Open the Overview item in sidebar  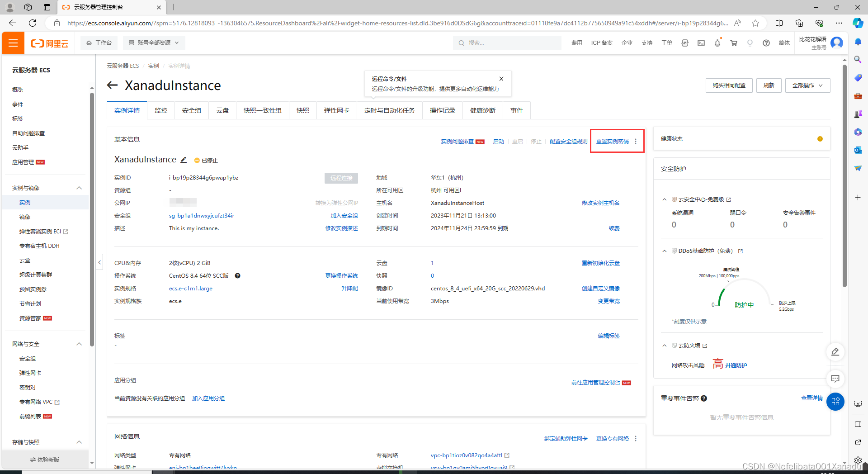18,90
